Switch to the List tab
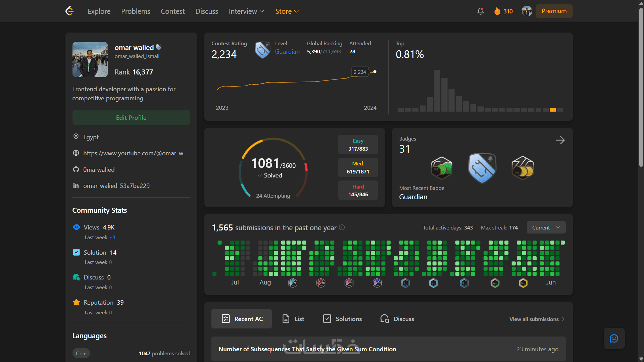This screenshot has width=644, height=362. 293,319
